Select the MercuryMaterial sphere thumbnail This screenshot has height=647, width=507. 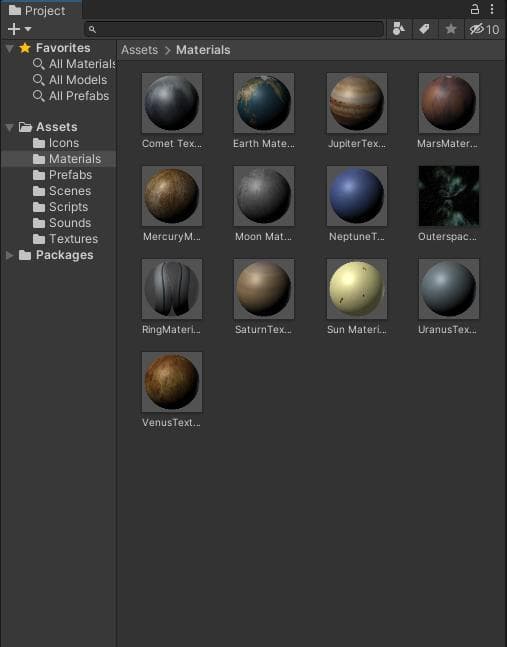tap(172, 196)
